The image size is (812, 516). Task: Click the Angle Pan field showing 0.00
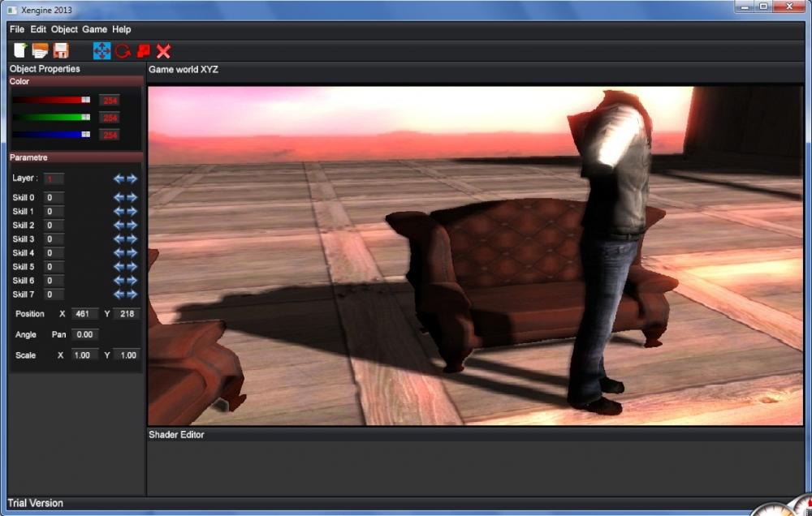click(85, 334)
